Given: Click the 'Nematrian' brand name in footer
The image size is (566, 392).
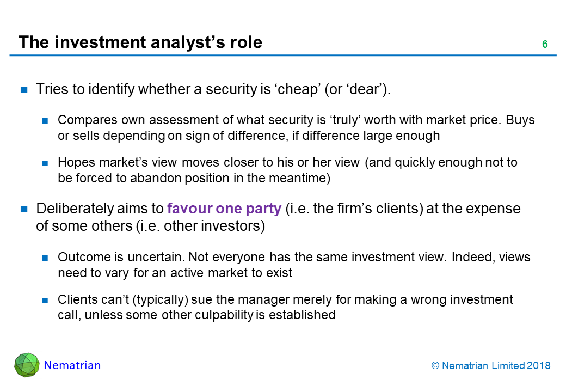Looking at the screenshot, I should point(72,366).
